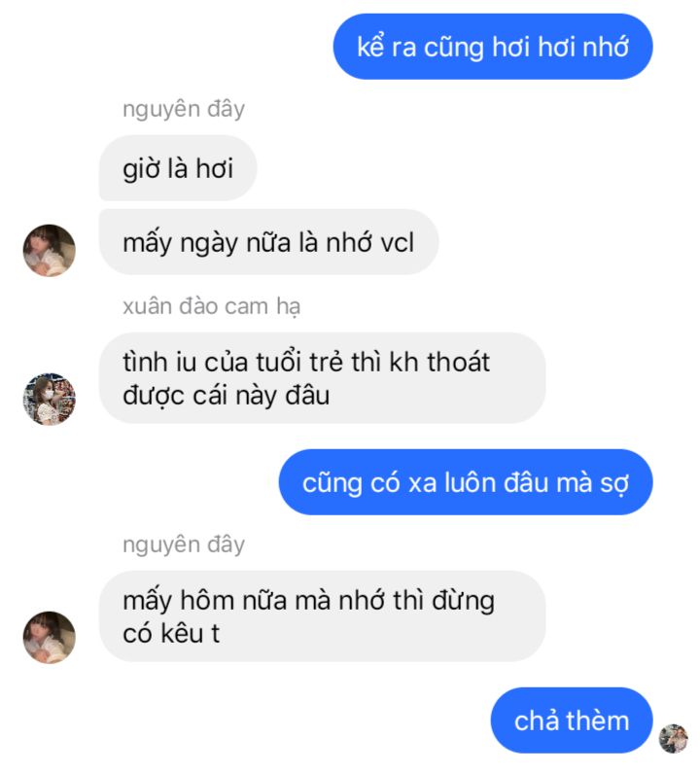700x773 pixels.
Task: Select the blue 'cũng có xa luôn đâu mà sợ' bubble
Action: click(466, 482)
